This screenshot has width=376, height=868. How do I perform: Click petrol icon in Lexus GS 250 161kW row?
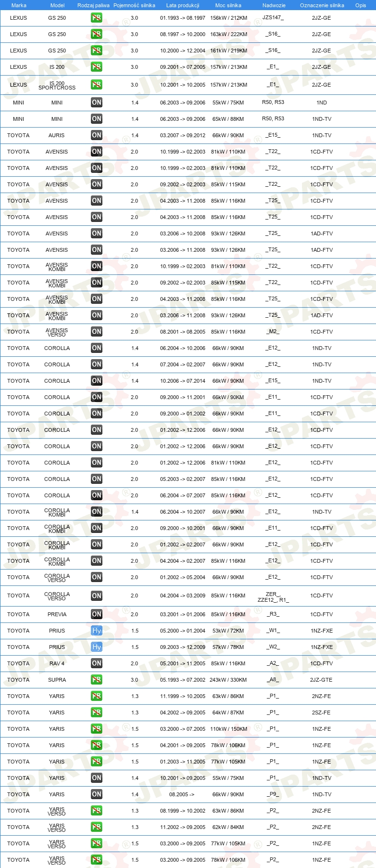[x=97, y=51]
